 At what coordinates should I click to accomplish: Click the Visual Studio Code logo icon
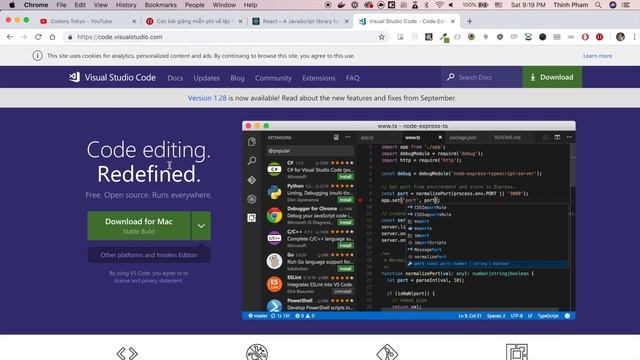click(74, 77)
